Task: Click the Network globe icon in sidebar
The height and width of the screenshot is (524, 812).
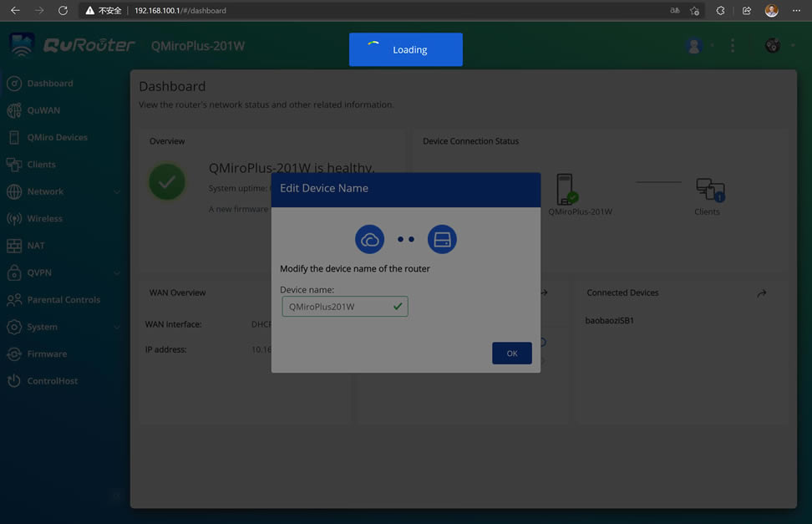Action: point(14,191)
